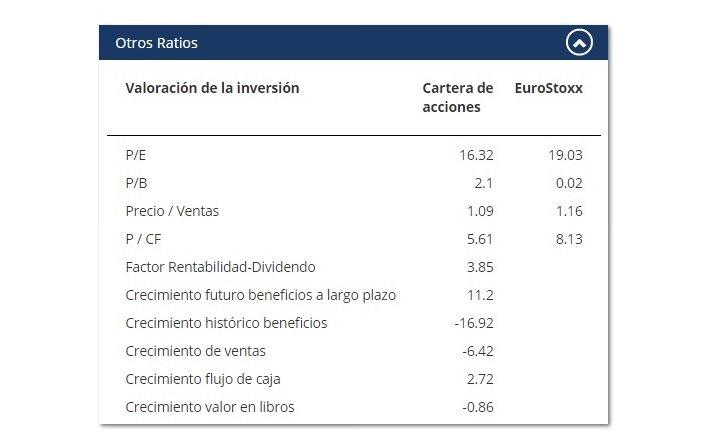Click the Cartera de acciones column header
This screenshot has width=721, height=440.
click(x=458, y=97)
